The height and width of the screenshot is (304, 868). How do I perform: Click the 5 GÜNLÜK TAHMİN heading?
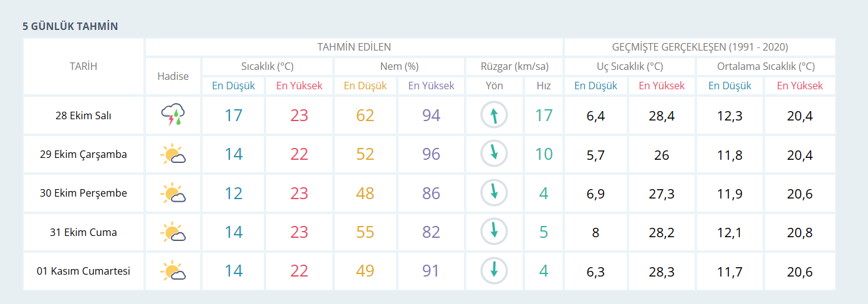tap(70, 26)
